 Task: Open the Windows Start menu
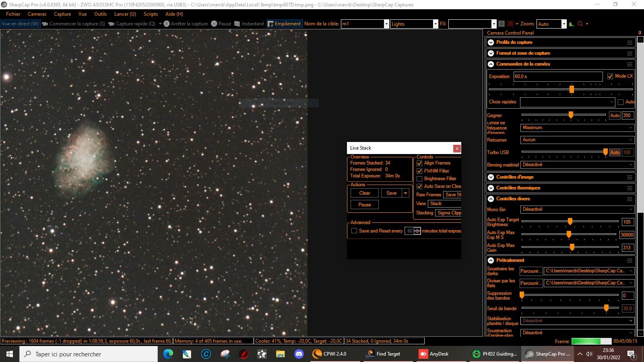10,354
